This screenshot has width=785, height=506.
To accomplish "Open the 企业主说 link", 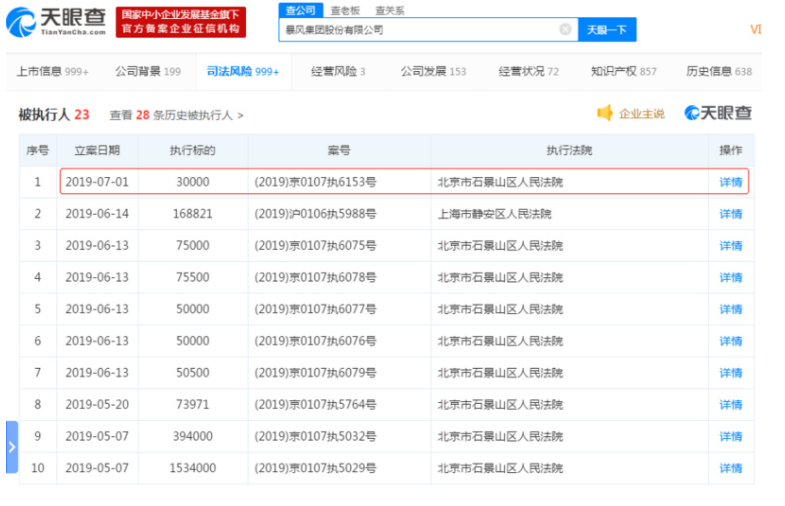I will pos(641,114).
